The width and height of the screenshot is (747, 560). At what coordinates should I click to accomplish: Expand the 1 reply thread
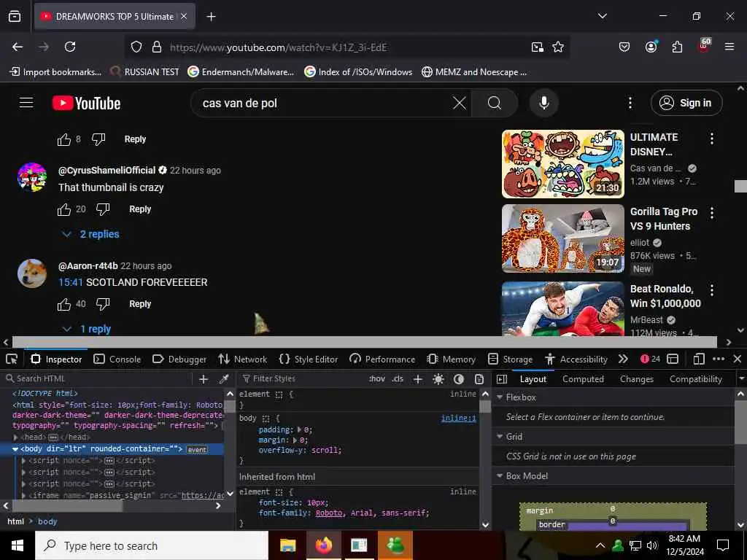pyautogui.click(x=86, y=329)
